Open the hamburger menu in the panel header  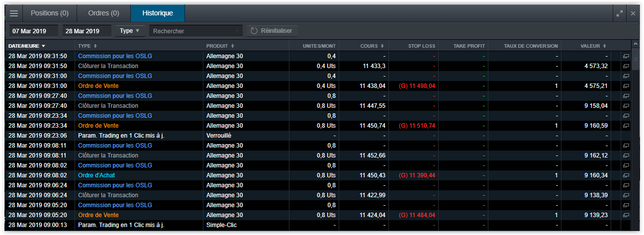click(x=14, y=13)
